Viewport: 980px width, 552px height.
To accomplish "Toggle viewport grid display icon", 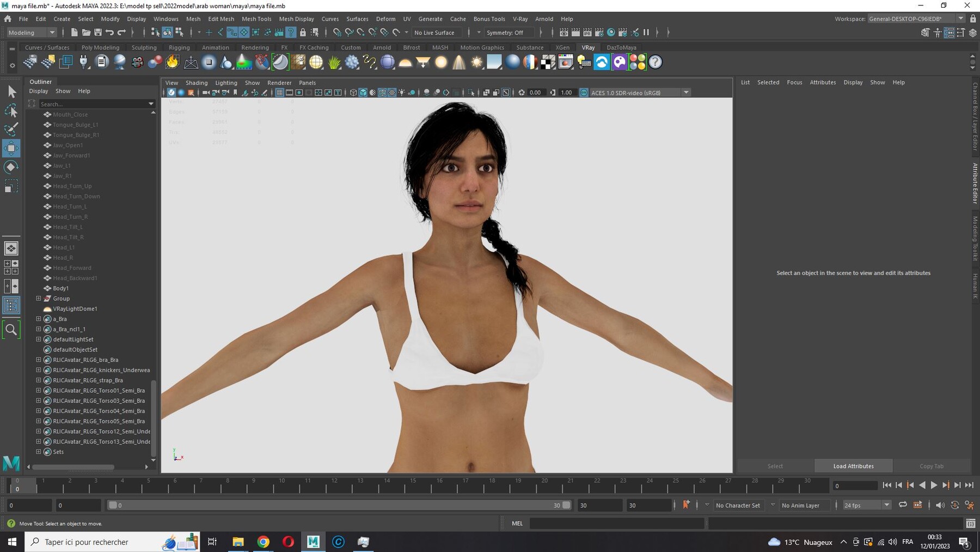I will [279, 93].
